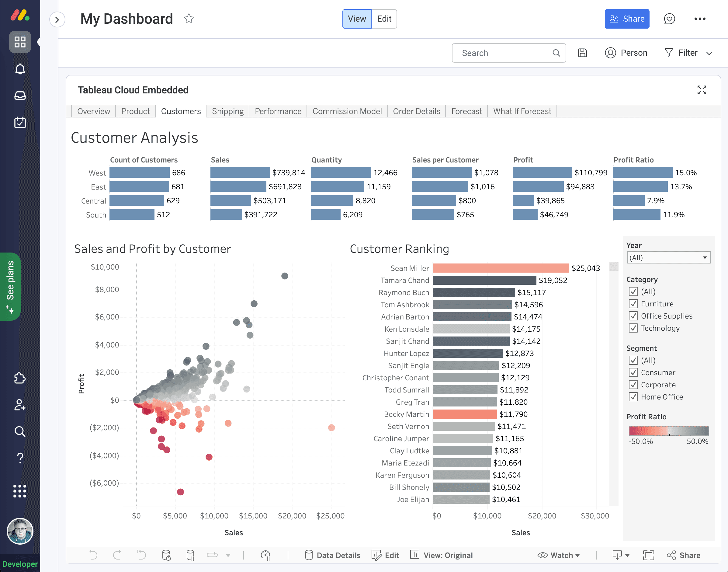Uncheck the Corporate segment checkbox
Screen dimensions: 728x572
coord(633,385)
